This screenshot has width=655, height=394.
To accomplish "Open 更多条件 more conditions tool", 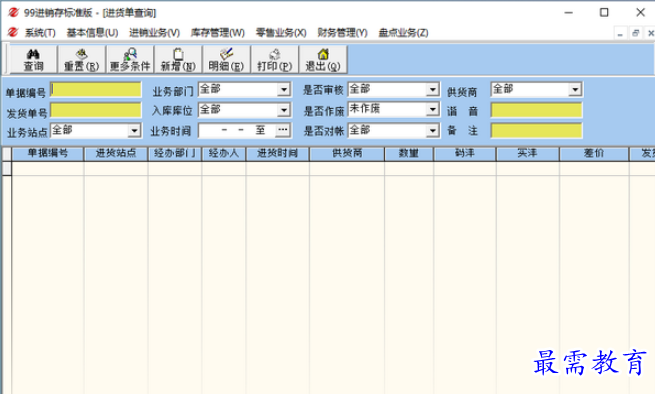I will point(130,59).
